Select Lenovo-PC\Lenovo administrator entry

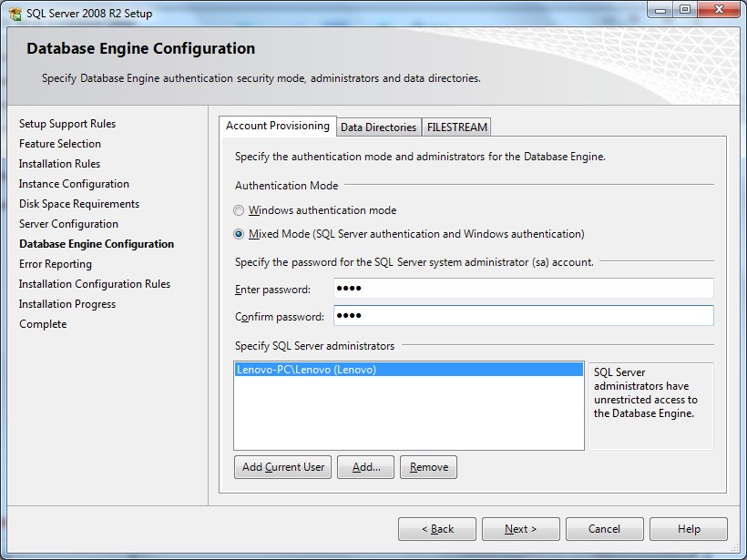[x=409, y=370]
